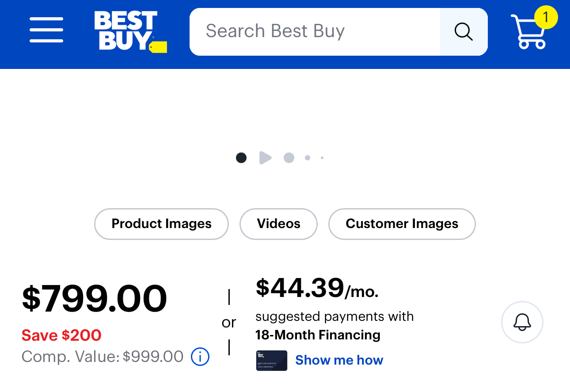Select the fourth small carousel dot
Viewport: 570px width, 392px height.
(x=308, y=158)
